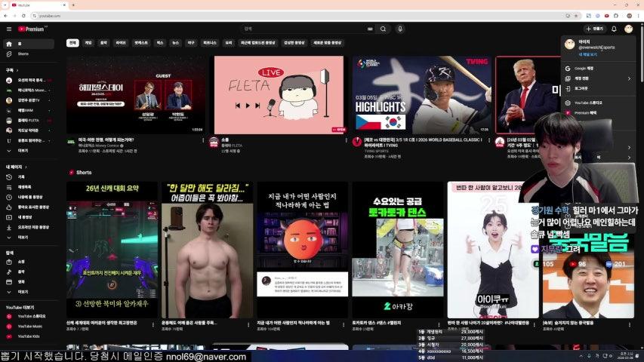Click the search input field

point(302,29)
